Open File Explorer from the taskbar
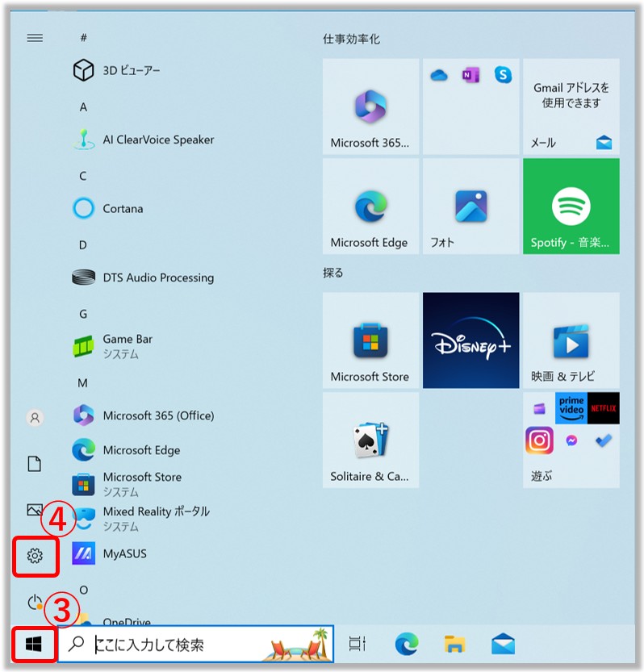Image resolution: width=644 pixels, height=672 pixels. click(x=454, y=644)
